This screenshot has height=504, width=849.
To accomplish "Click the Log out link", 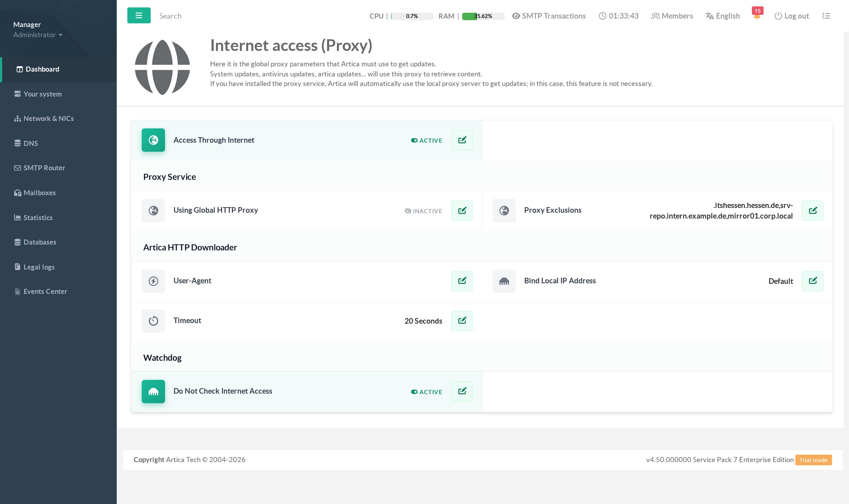I will point(792,16).
